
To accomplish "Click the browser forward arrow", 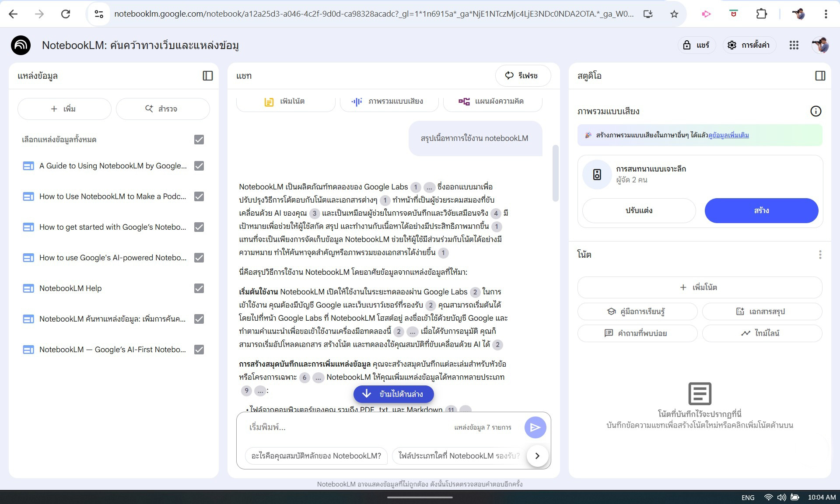I will click(x=39, y=14).
